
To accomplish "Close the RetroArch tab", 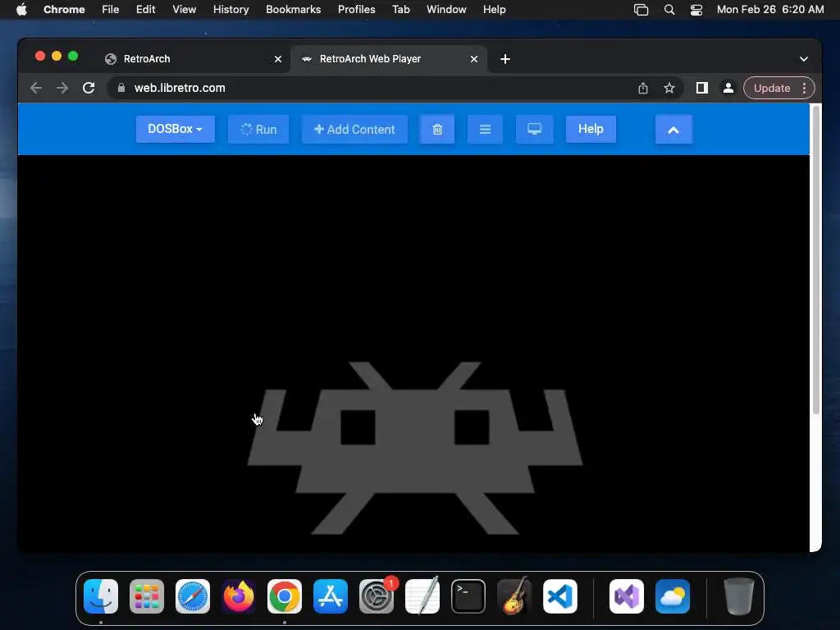I will pos(278,59).
